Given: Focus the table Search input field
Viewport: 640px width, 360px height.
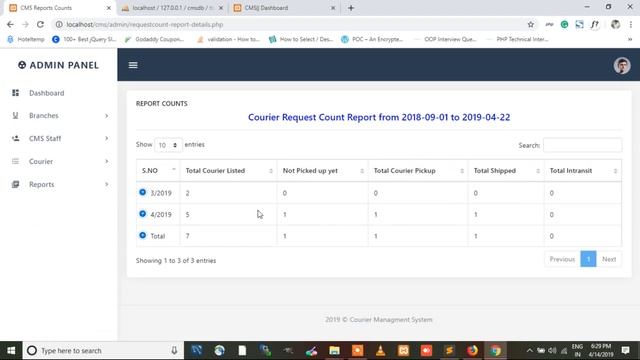Looking at the screenshot, I should point(582,145).
